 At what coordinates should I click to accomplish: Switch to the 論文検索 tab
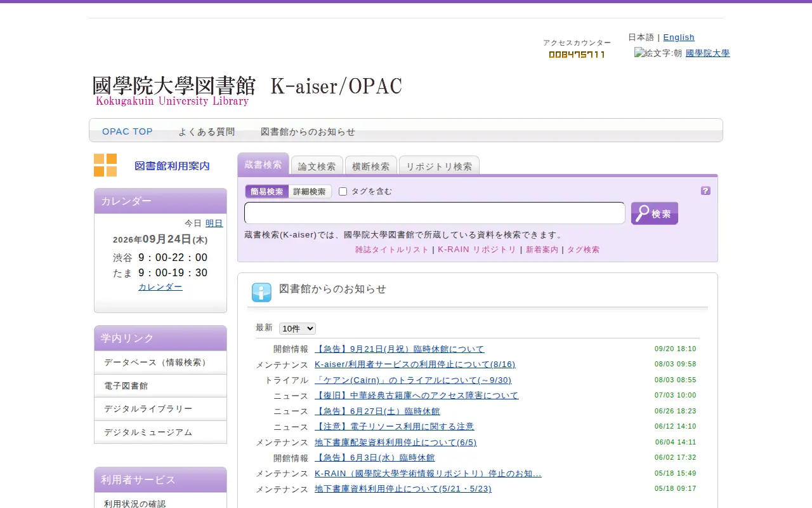pyautogui.click(x=317, y=166)
